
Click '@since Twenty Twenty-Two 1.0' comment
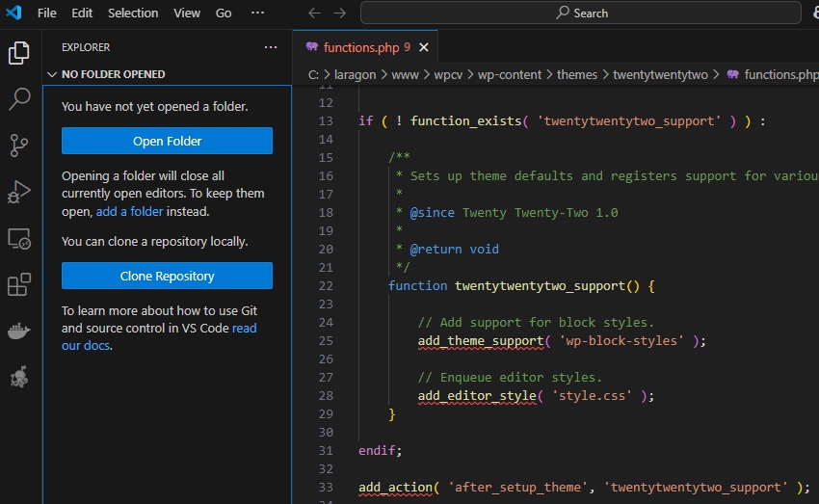pos(514,213)
